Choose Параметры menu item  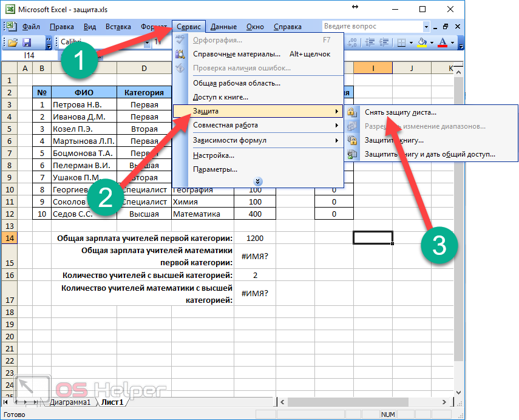[x=259, y=169]
